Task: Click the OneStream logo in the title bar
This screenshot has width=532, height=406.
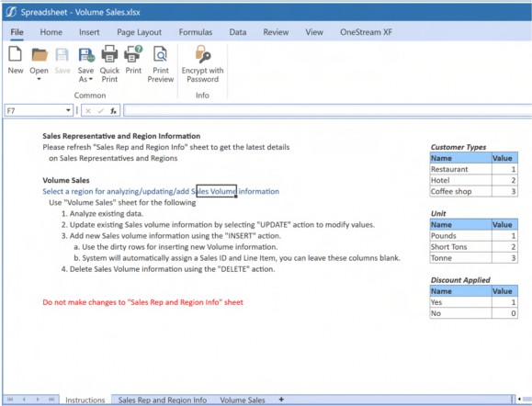Action: pyautogui.click(x=10, y=12)
